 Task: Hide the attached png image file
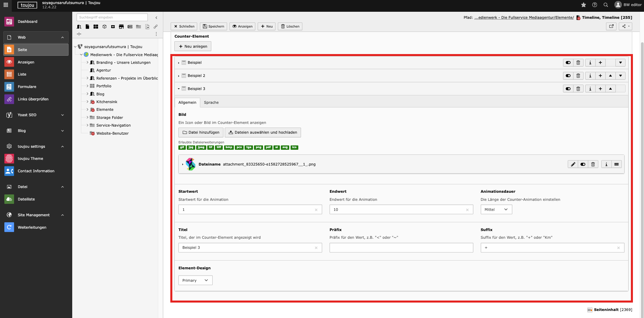coord(583,165)
